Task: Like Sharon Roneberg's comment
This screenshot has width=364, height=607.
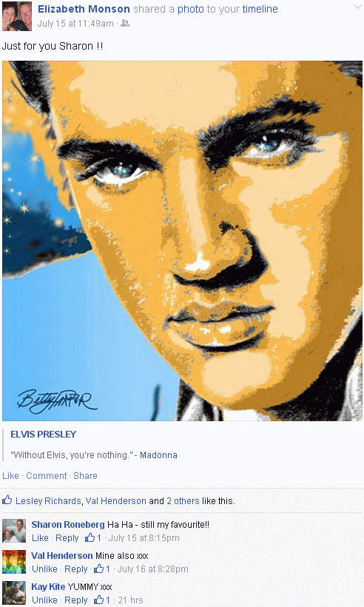Action: (40, 538)
